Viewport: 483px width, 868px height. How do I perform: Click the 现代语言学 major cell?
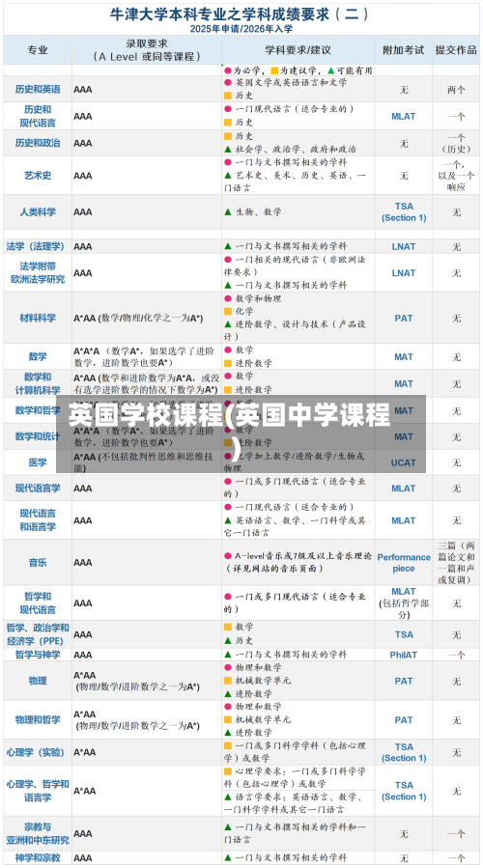point(38,489)
